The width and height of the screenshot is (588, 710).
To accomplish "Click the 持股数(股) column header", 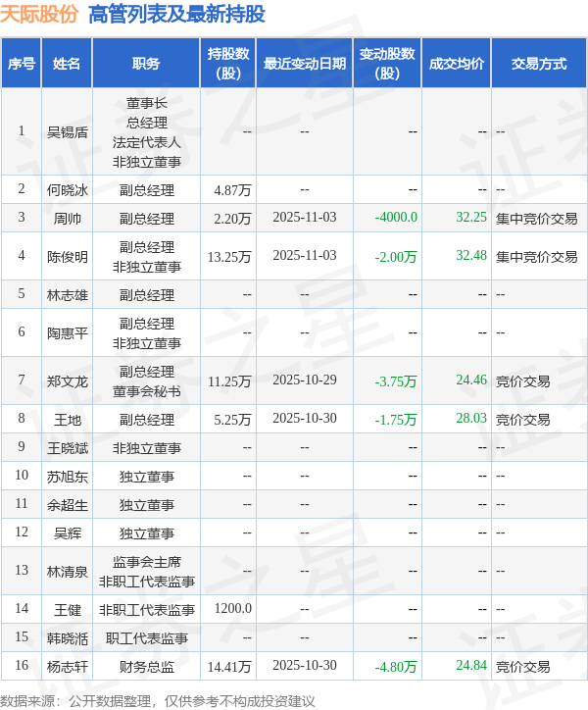I will click(228, 64).
